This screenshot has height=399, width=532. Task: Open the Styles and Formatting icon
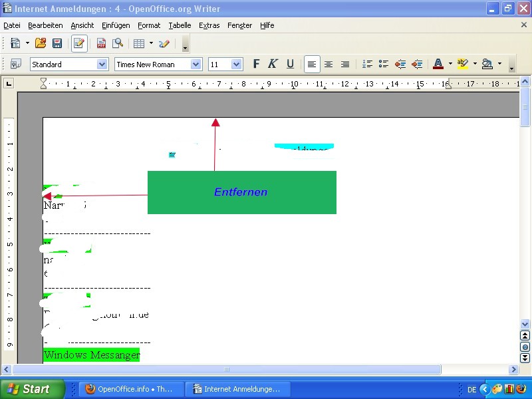(15, 64)
